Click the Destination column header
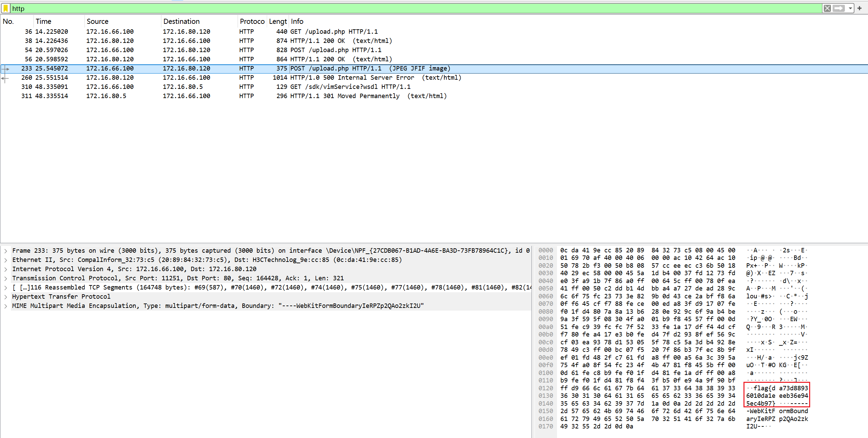This screenshot has height=438, width=868. (181, 21)
